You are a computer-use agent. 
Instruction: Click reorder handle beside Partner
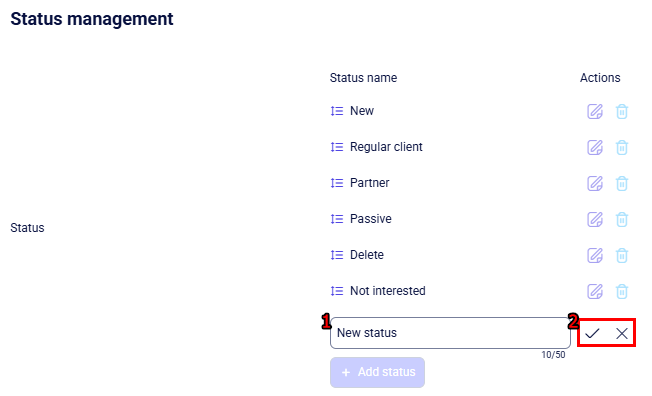(x=337, y=183)
